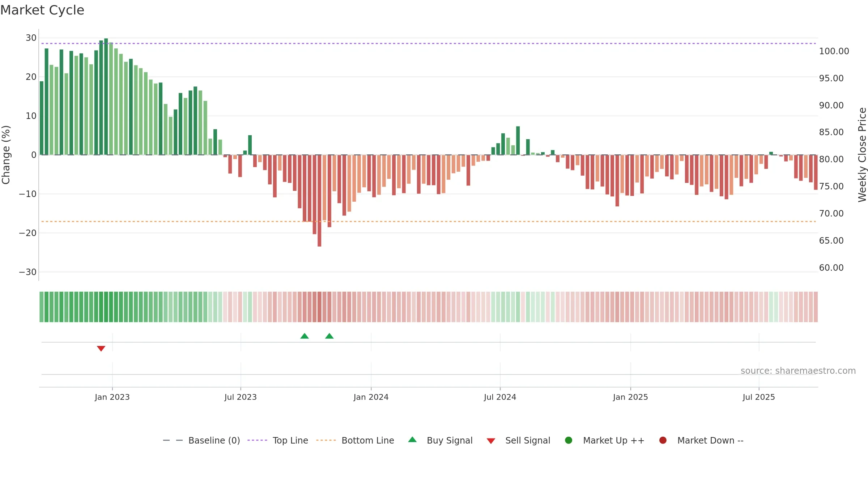Click the orange dashed Bottom Line legend swatch
This screenshot has width=868, height=488.
coord(326,440)
